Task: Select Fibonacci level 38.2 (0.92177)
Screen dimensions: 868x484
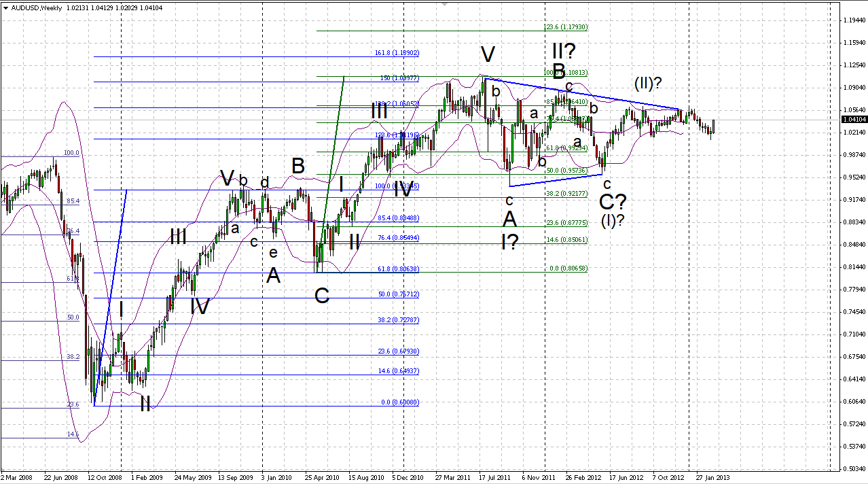Action: tap(566, 194)
